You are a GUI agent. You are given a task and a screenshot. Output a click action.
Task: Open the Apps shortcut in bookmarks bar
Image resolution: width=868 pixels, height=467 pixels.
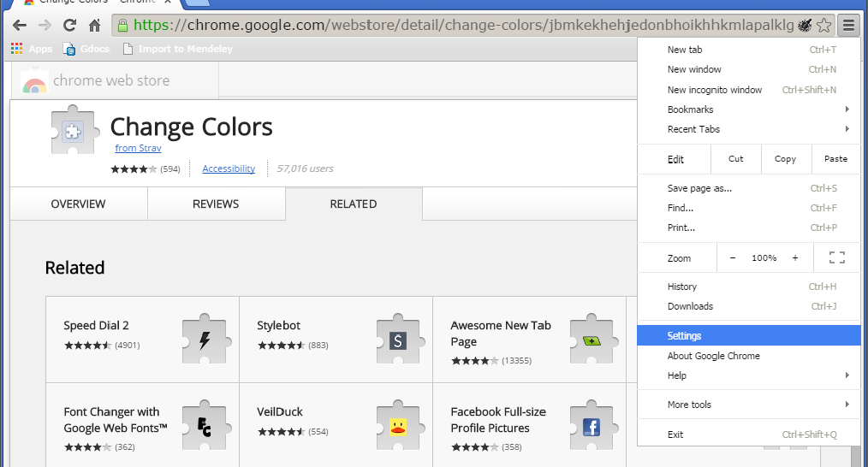(32, 49)
